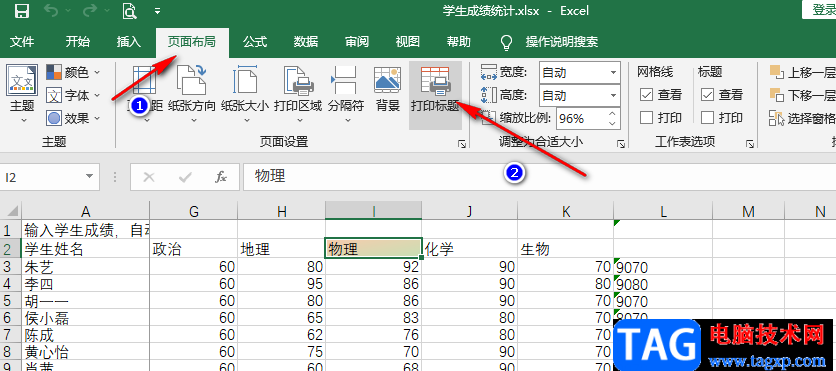Click the confirm checkmark formula bar icon
This screenshot has width=836, height=371.
pyautogui.click(x=185, y=177)
